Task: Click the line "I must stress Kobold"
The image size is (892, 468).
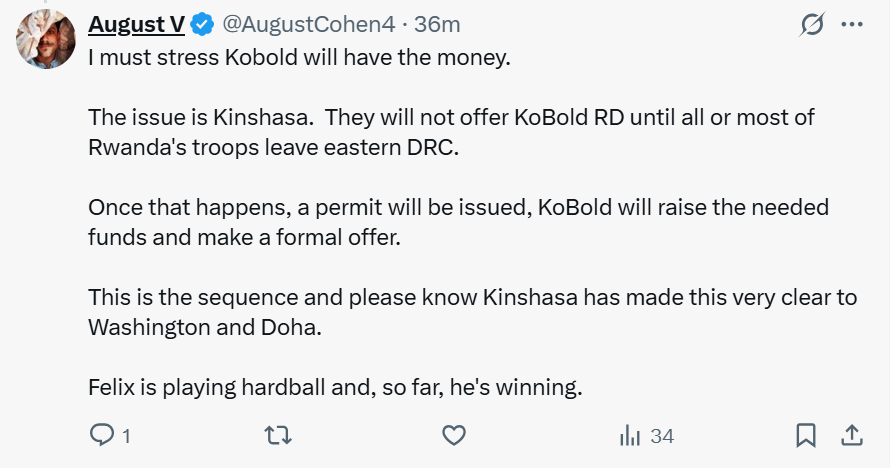Action: coord(299,58)
